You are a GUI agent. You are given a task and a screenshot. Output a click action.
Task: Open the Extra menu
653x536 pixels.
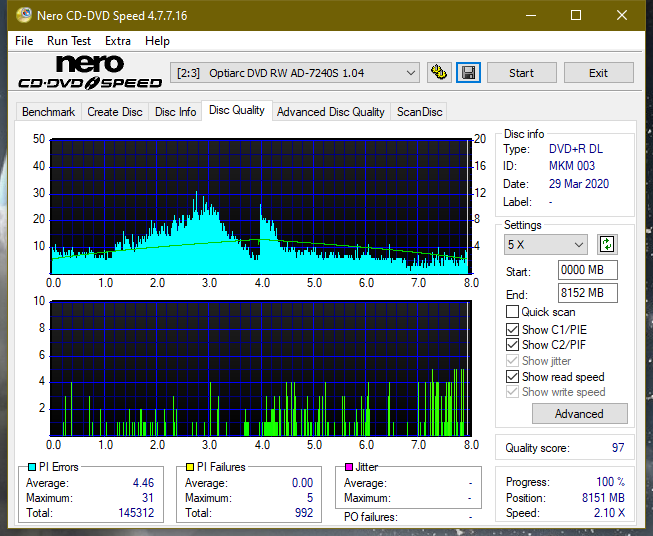pos(118,41)
